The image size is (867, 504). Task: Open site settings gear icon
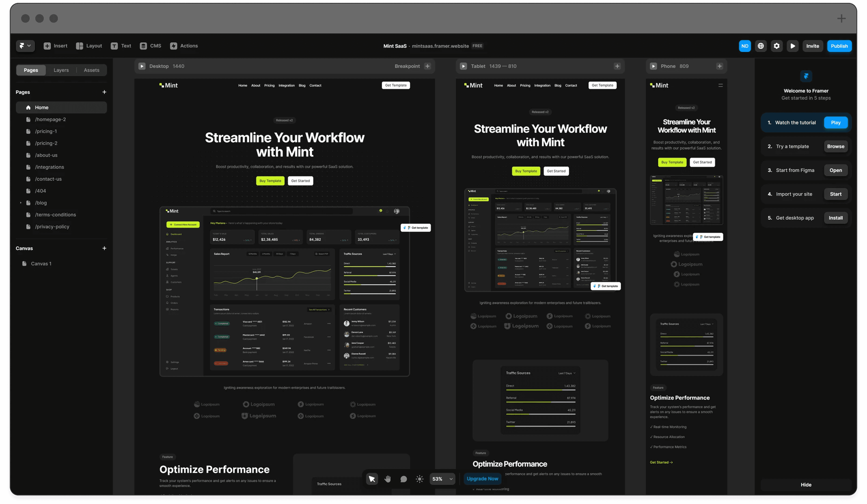click(x=777, y=46)
